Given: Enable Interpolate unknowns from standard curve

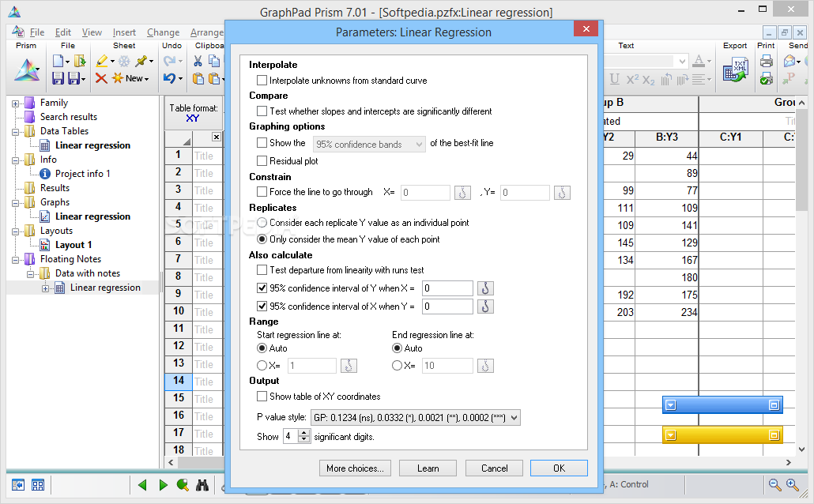Looking at the screenshot, I should pyautogui.click(x=262, y=81).
